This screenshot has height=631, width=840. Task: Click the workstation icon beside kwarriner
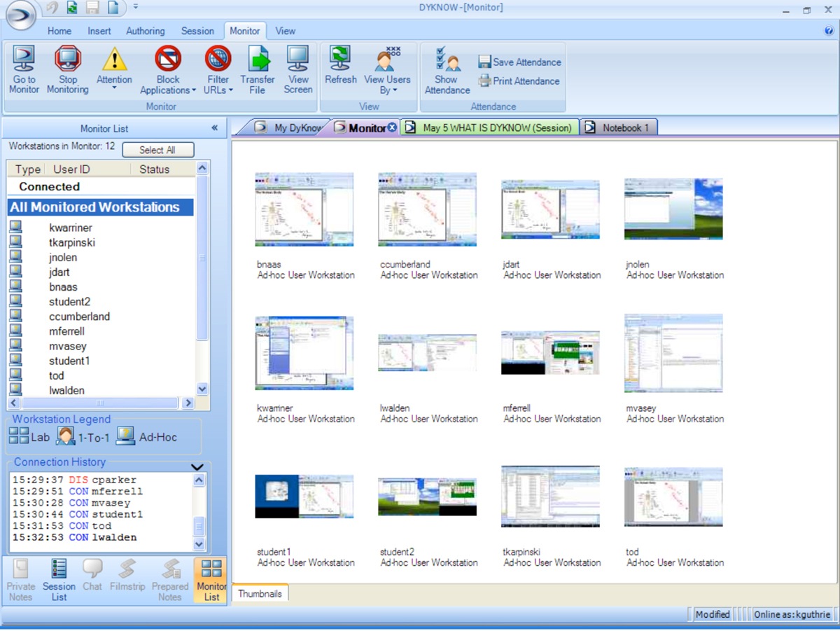click(15, 227)
